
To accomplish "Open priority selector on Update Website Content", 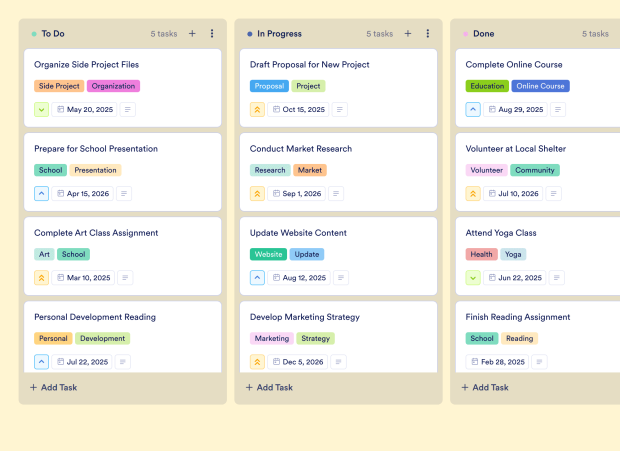I will pyautogui.click(x=258, y=278).
